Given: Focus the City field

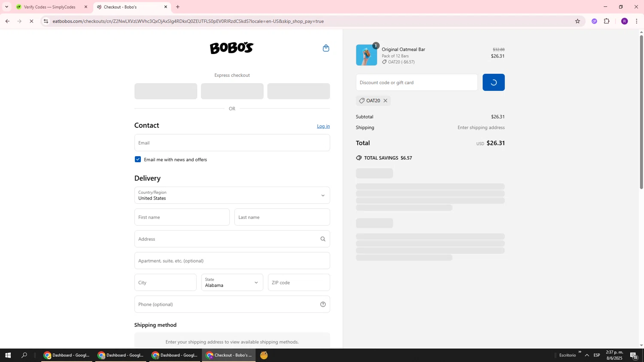Looking at the screenshot, I should click(x=165, y=282).
